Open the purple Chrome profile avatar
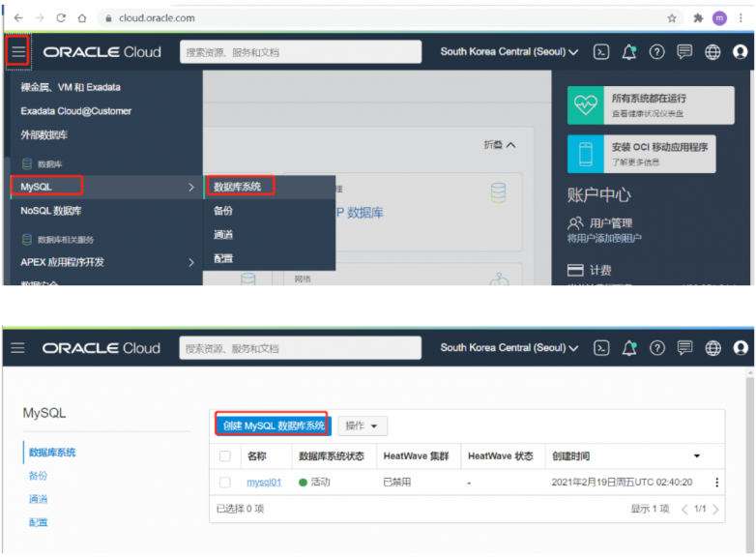This screenshot has height=557, width=756. click(x=719, y=18)
